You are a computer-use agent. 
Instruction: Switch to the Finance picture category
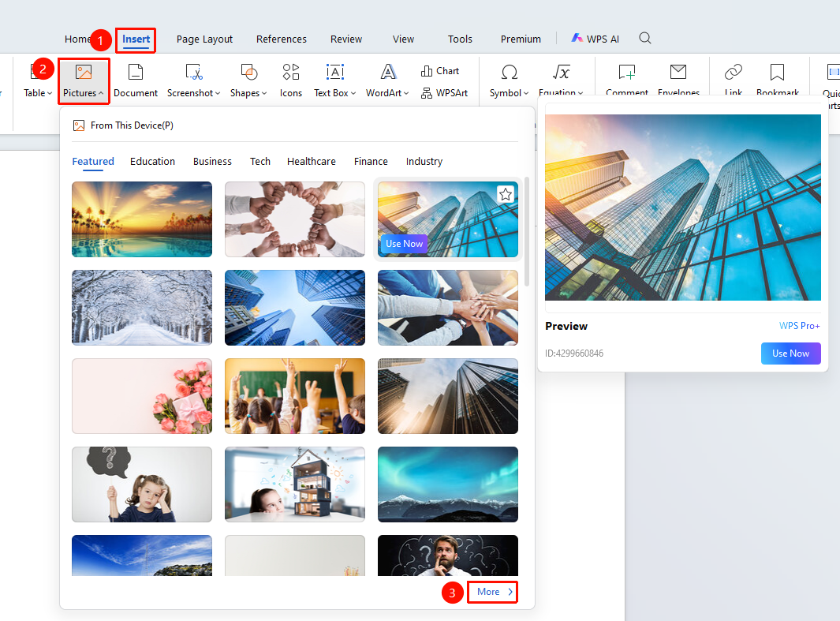pos(371,161)
